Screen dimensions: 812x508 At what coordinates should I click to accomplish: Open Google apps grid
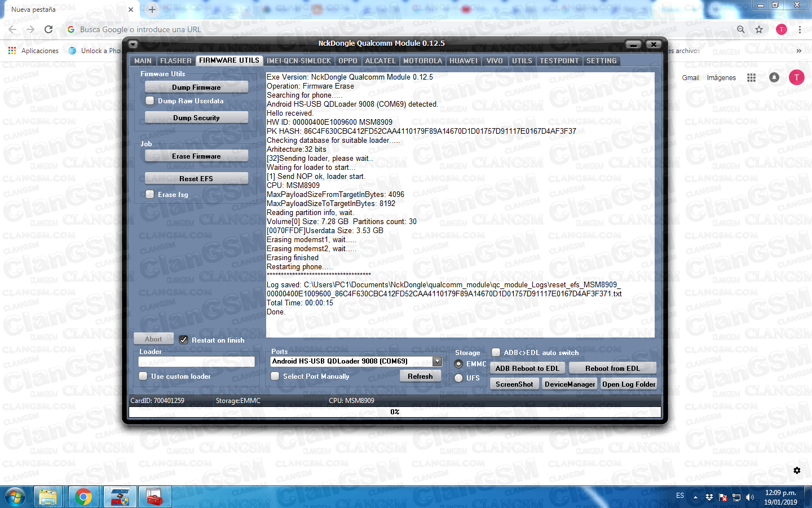pyautogui.click(x=751, y=78)
